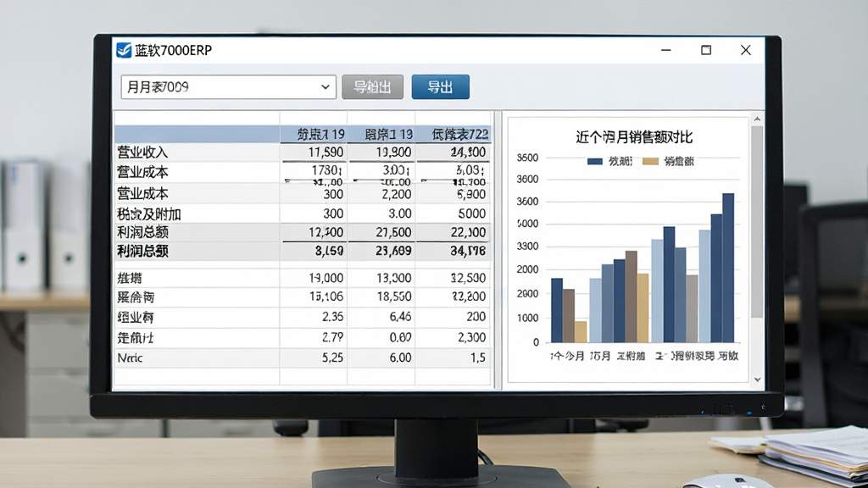Viewport: 868px width, 488px height.
Task: Click the cell with value 2.35
Action: click(x=332, y=317)
